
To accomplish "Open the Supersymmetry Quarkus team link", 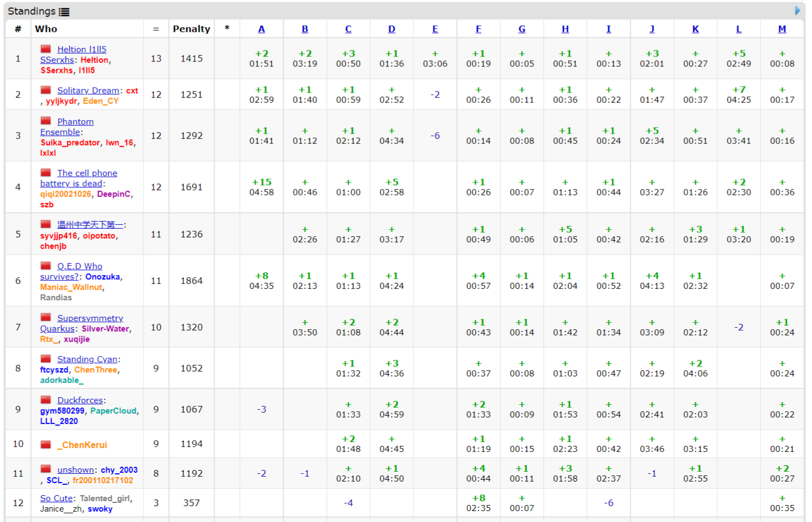I will (90, 318).
